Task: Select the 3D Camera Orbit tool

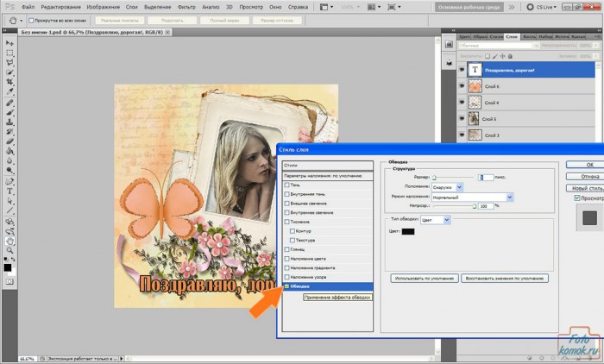Action: (9, 231)
